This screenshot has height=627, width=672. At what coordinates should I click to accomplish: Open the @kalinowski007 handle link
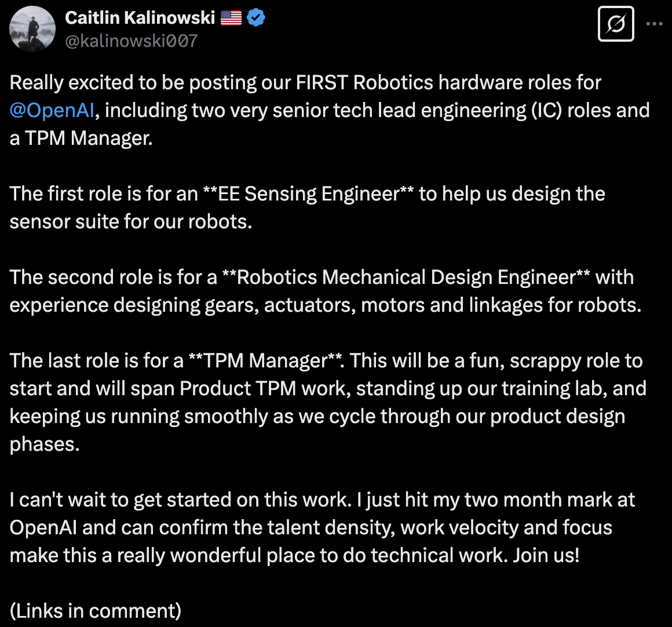click(x=131, y=41)
